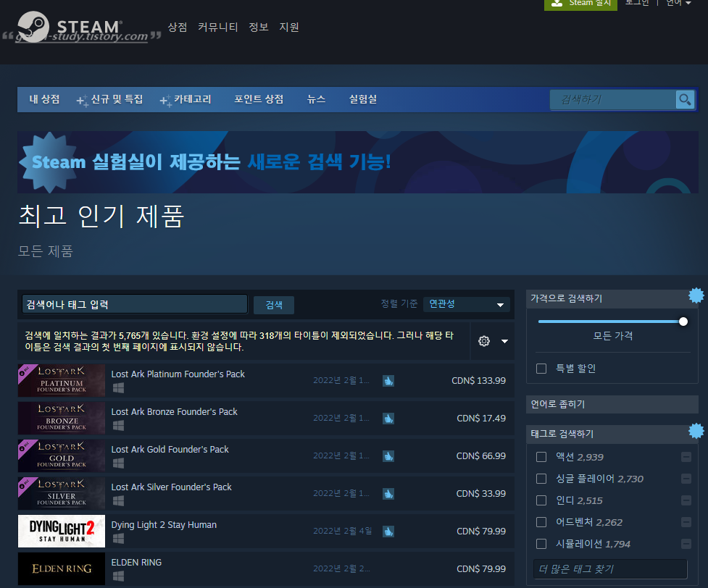Click inside the 검색하기 store search field
This screenshot has width=708, height=588.
613,99
